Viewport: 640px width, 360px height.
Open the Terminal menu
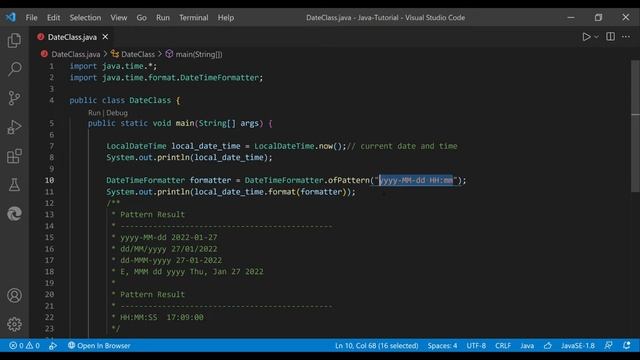193,18
